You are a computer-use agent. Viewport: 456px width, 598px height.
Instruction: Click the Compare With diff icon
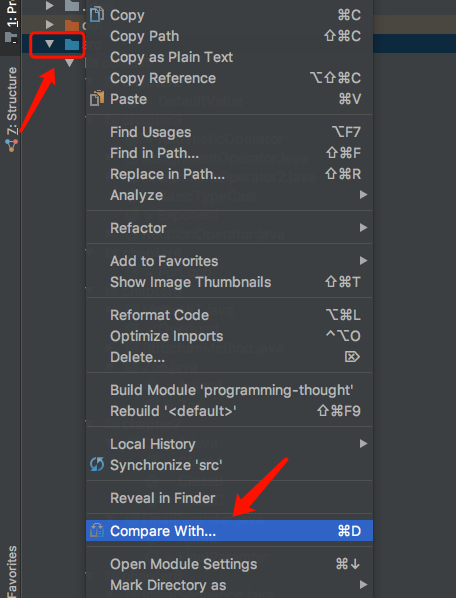[97, 530]
